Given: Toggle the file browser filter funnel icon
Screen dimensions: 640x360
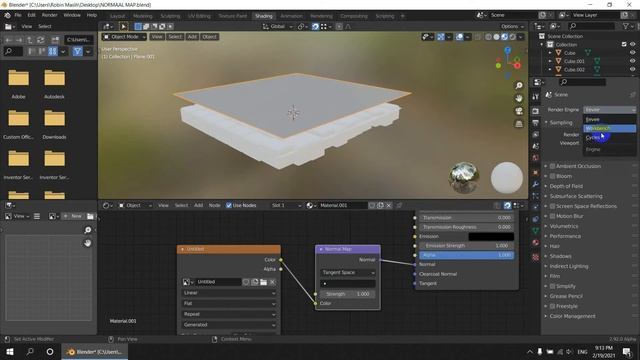Looking at the screenshot, I should click(x=77, y=51).
